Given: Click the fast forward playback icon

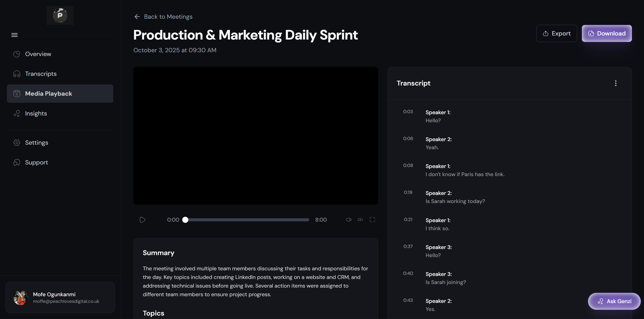Looking at the screenshot, I should click(360, 219).
